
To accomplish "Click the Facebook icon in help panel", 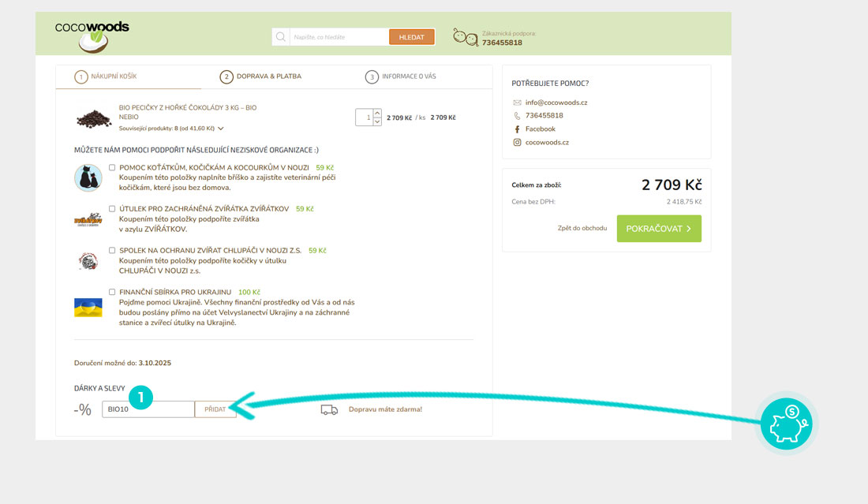I will coord(517,129).
